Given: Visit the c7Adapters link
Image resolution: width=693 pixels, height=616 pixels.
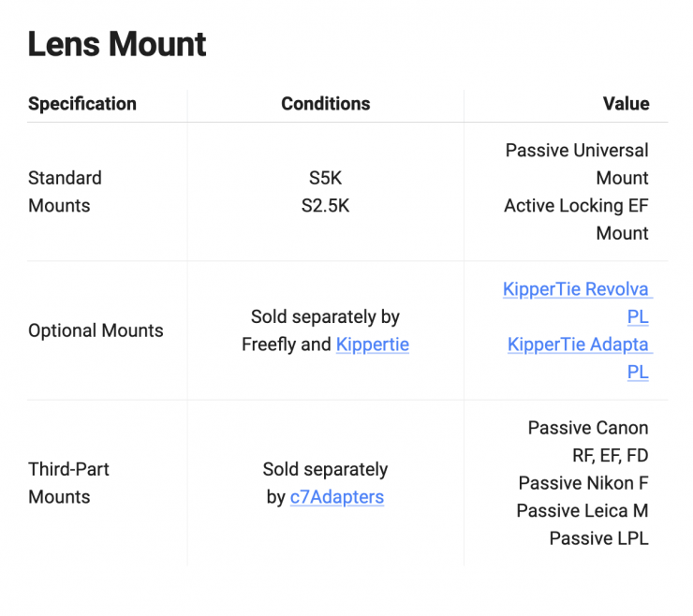Looking at the screenshot, I should [336, 497].
